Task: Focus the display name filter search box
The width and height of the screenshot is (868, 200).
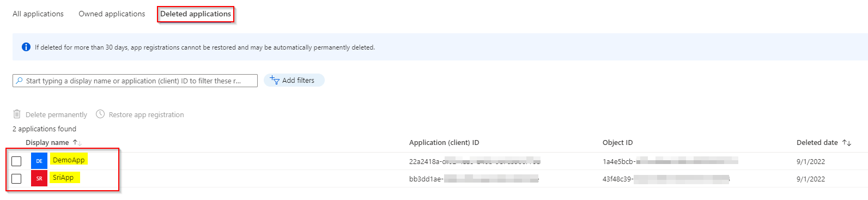Action: pos(135,81)
